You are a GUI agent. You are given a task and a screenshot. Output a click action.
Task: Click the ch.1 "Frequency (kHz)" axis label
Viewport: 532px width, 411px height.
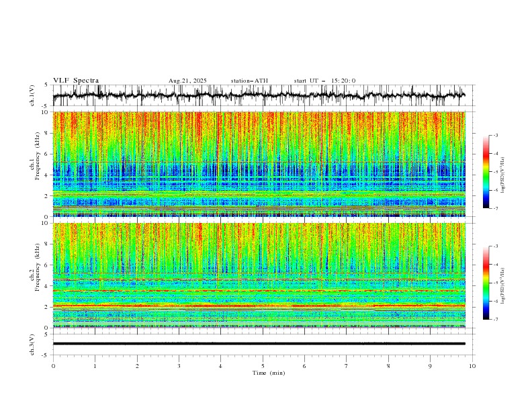pos(38,154)
